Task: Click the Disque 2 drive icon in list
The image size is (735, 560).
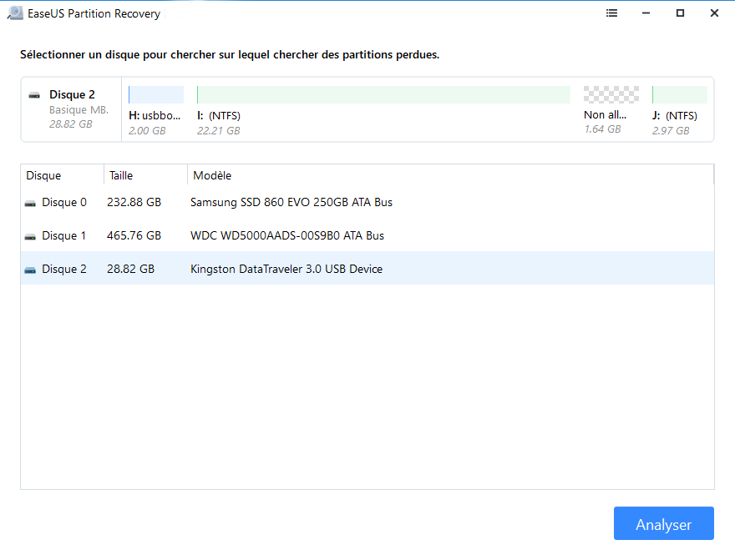Action: tap(30, 270)
